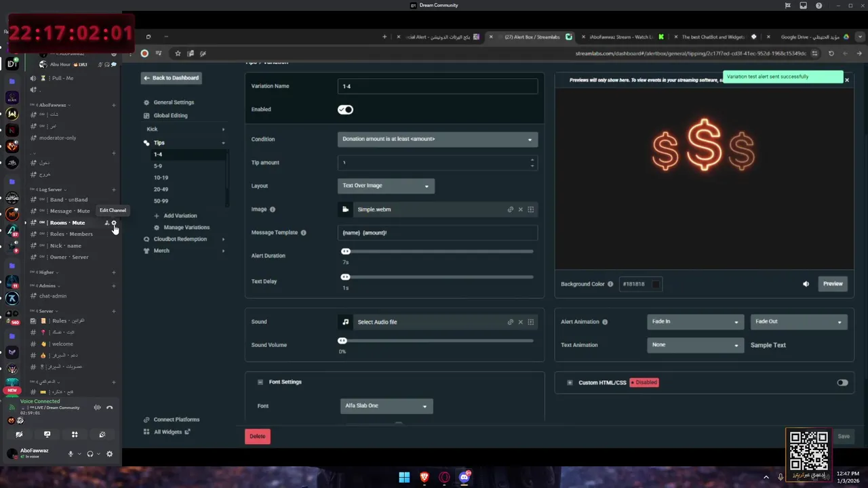Click the red Delete button

258,436
